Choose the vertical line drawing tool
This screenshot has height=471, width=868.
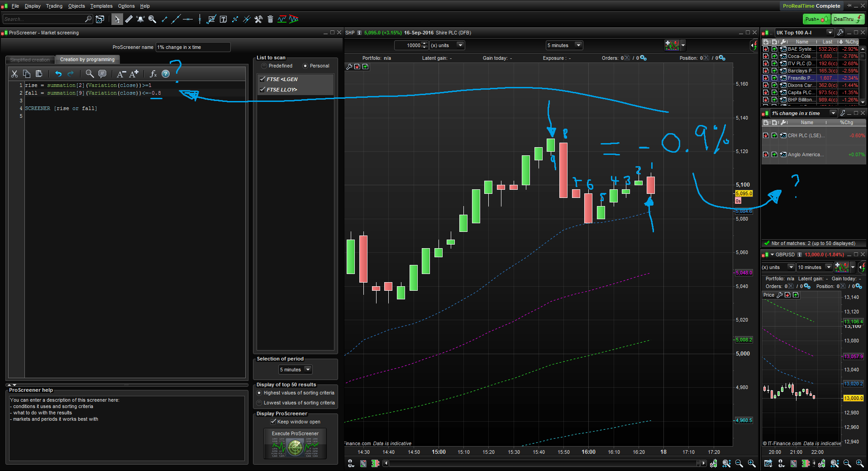[x=200, y=19]
